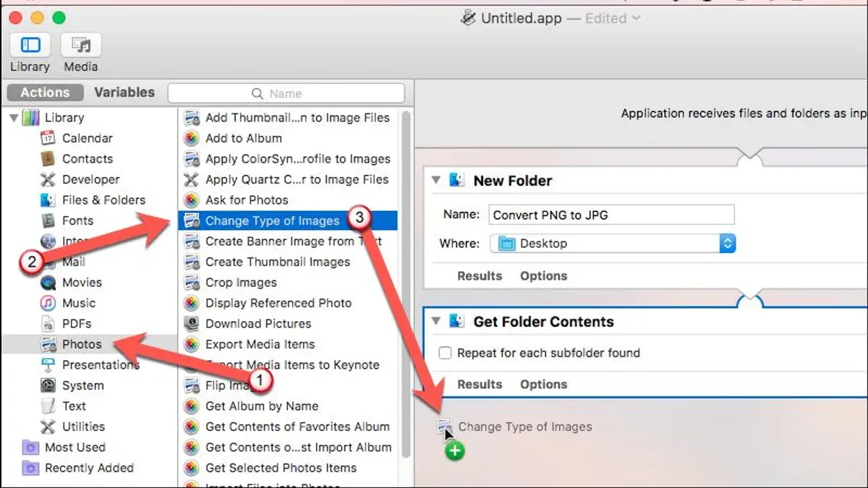The height and width of the screenshot is (488, 868).
Task: Select the Contacts category icon
Action: click(48, 159)
